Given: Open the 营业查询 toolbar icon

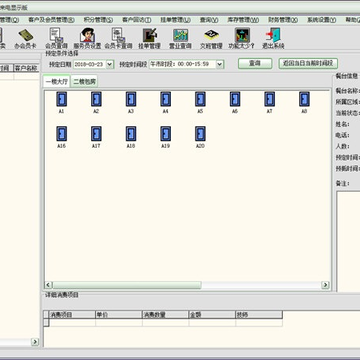Looking at the screenshot, I should (x=180, y=38).
